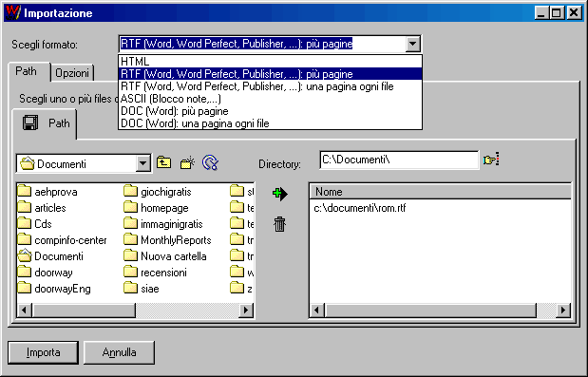Select the siae folder
This screenshot has width=588, height=377.
pos(142,289)
